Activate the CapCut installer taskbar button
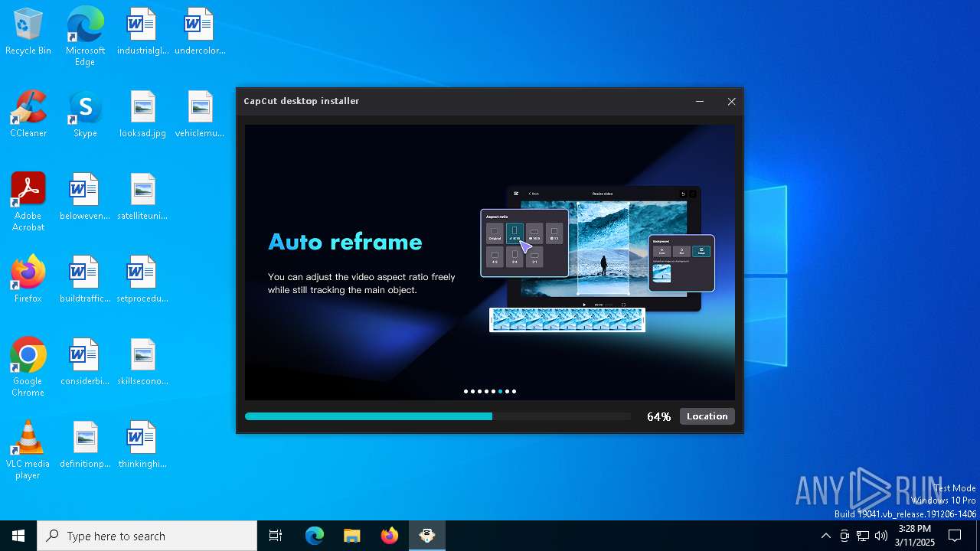 [427, 536]
